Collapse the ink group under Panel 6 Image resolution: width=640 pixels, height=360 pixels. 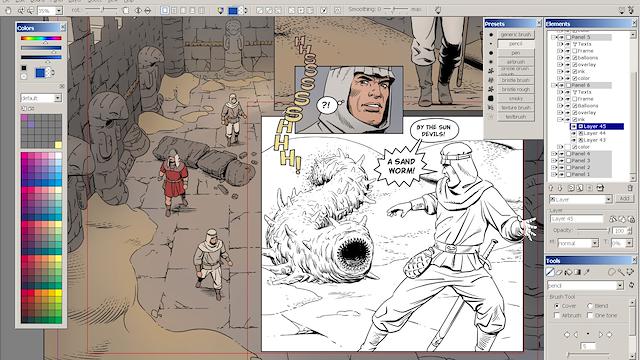(x=560, y=120)
